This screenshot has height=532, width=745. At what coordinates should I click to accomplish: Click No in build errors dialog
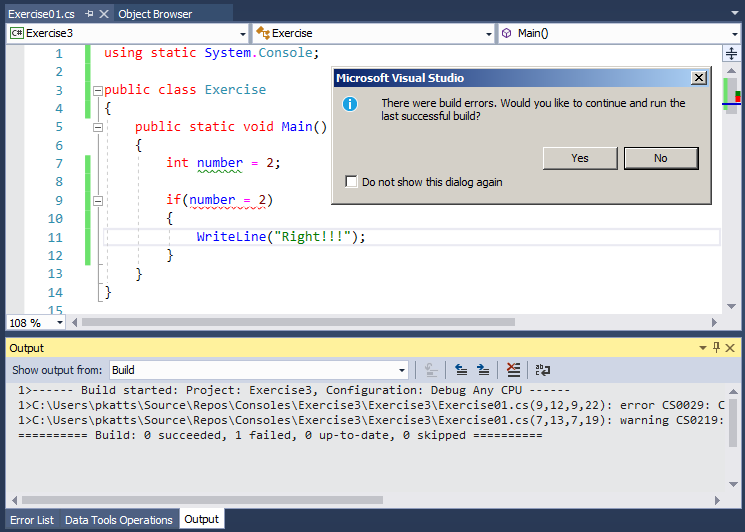pos(661,158)
